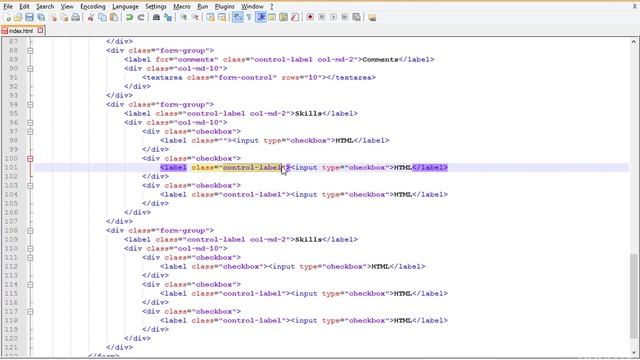640x360 pixels.
Task: Click the Save All toolbar icon
Action: pyautogui.click(x=41, y=18)
